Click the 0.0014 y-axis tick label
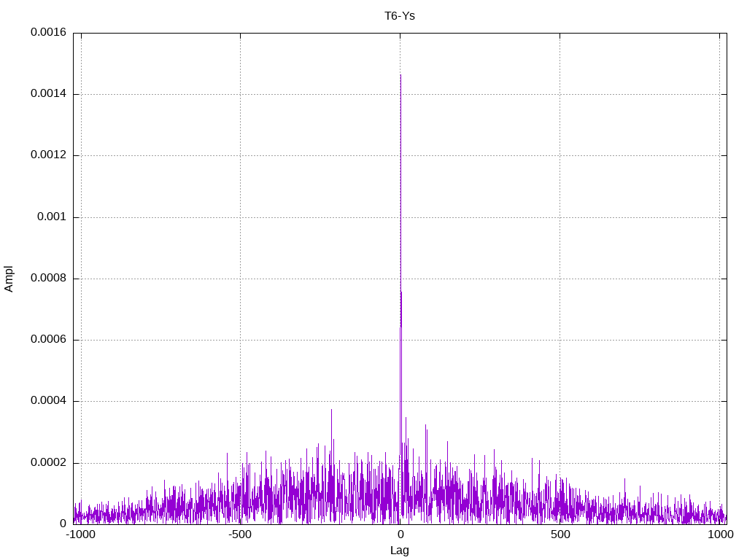Viewport: 747px width, 560px height. pyautogui.click(x=49, y=93)
